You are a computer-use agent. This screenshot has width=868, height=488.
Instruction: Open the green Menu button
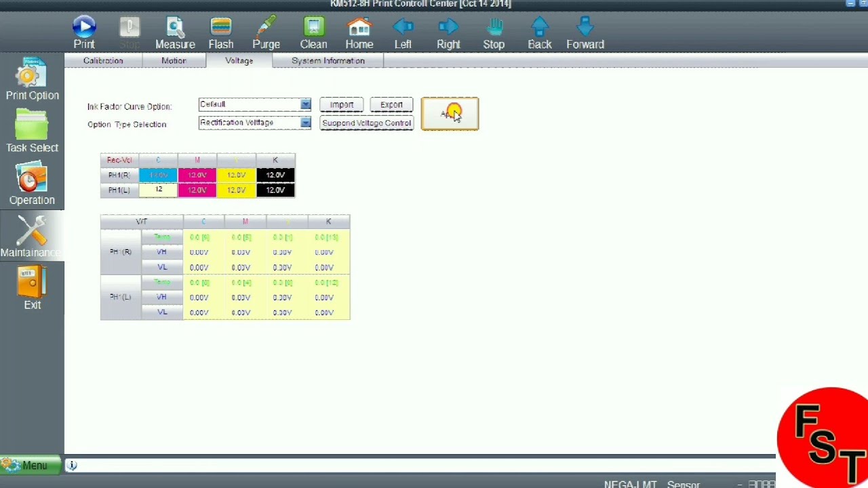[31, 465]
